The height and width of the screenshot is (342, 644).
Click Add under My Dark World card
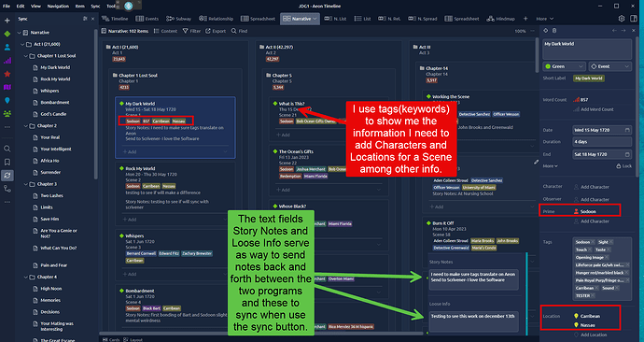pos(130,151)
